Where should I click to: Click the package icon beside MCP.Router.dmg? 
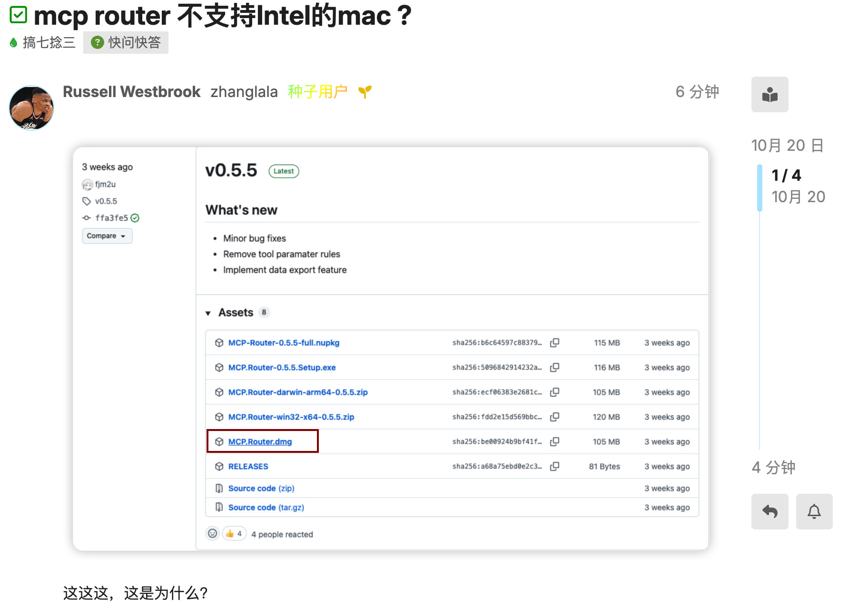[x=219, y=442]
